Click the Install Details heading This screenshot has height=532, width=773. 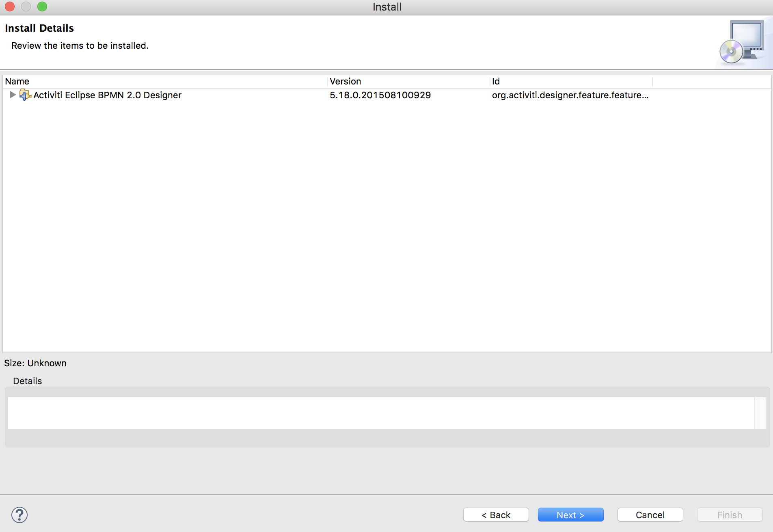click(39, 28)
